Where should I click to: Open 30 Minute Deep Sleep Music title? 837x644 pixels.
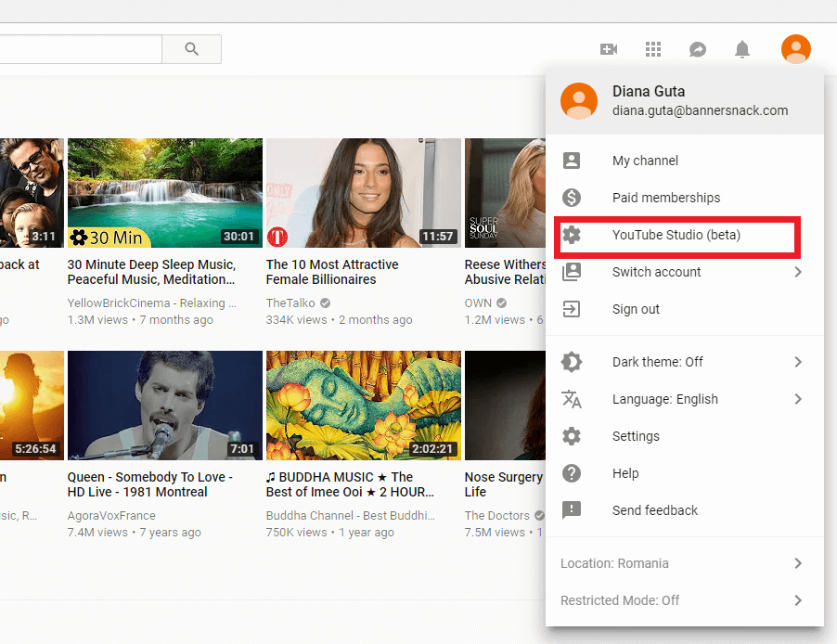(x=151, y=272)
